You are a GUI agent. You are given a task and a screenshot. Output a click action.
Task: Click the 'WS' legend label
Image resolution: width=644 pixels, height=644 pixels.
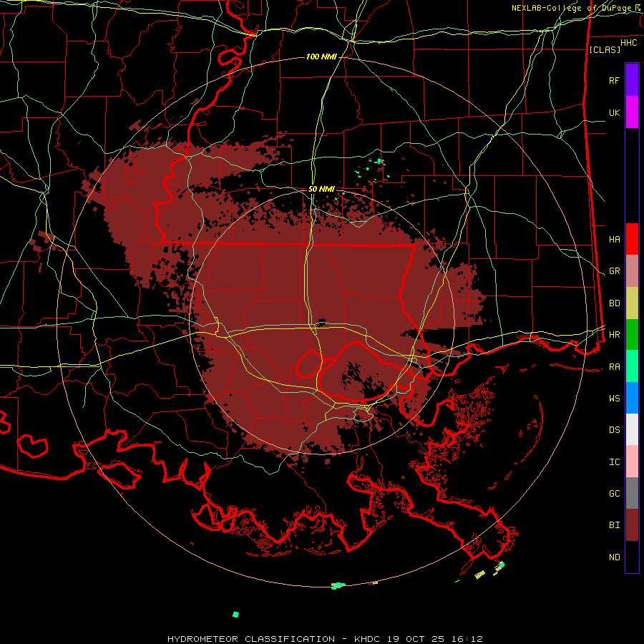(614, 399)
